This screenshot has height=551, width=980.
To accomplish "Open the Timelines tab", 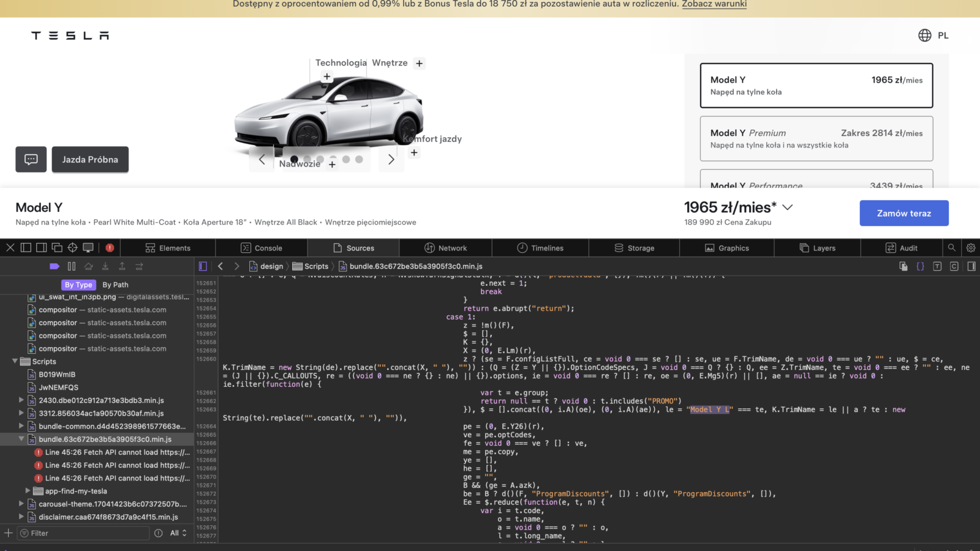I will (540, 248).
